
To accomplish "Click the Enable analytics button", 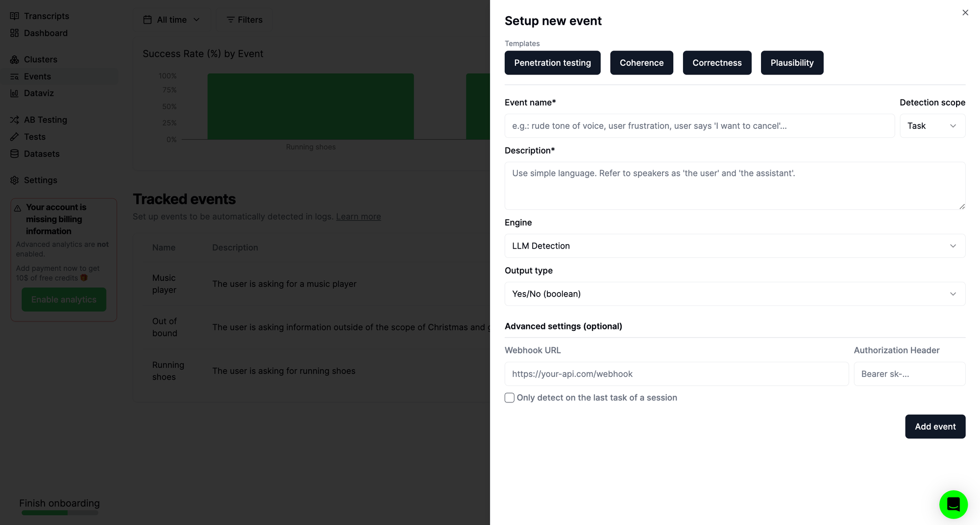I will (x=64, y=300).
